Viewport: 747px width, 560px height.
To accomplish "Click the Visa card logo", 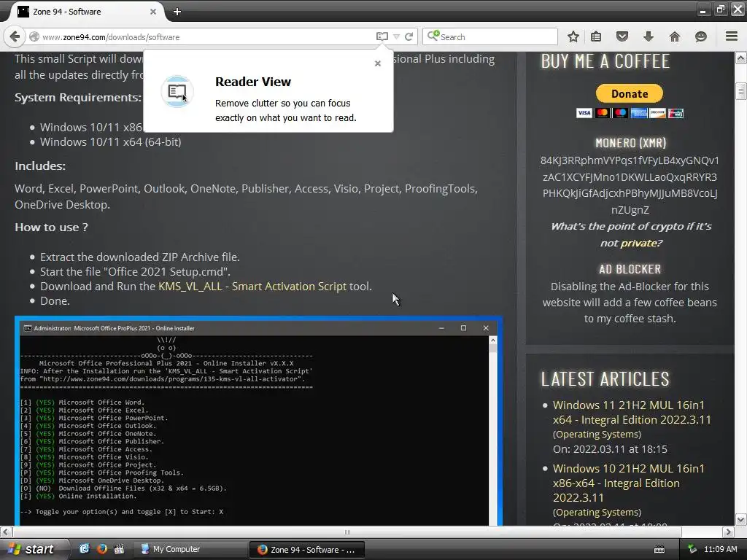I will (584, 113).
